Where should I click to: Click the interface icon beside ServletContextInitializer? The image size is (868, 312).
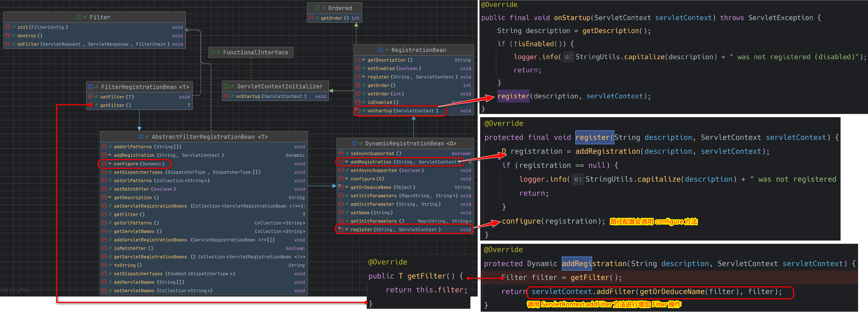click(226, 86)
